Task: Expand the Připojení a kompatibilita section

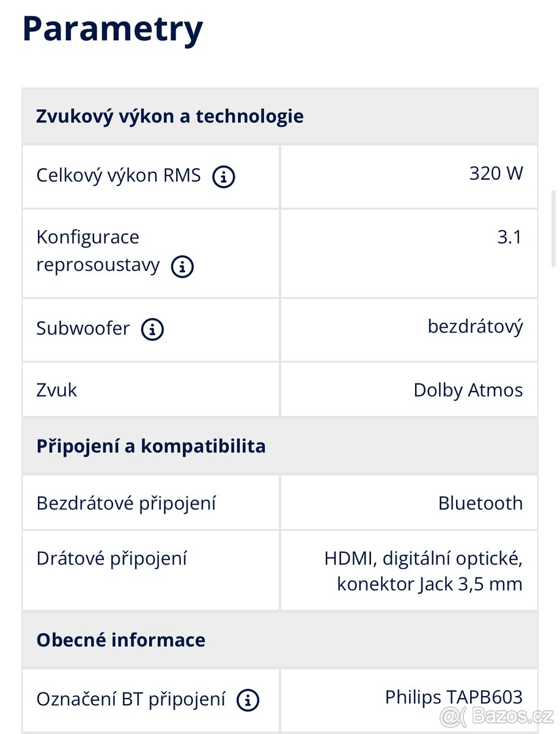Action: (x=150, y=446)
